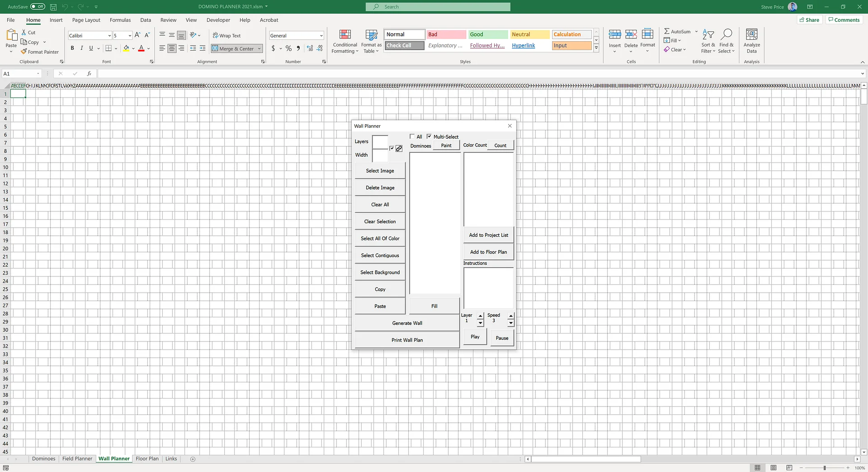Click Insert Function fx icon
The height and width of the screenshot is (472, 868).
[x=89, y=74]
